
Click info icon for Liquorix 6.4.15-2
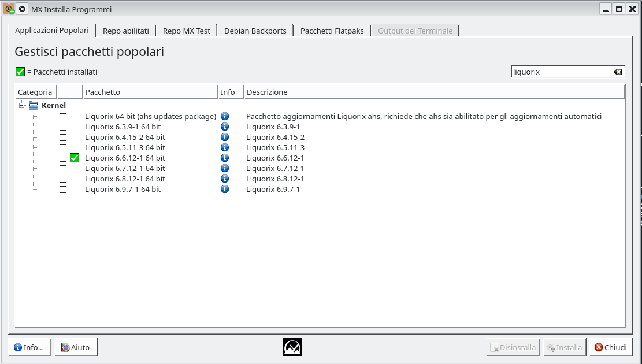[x=225, y=137]
